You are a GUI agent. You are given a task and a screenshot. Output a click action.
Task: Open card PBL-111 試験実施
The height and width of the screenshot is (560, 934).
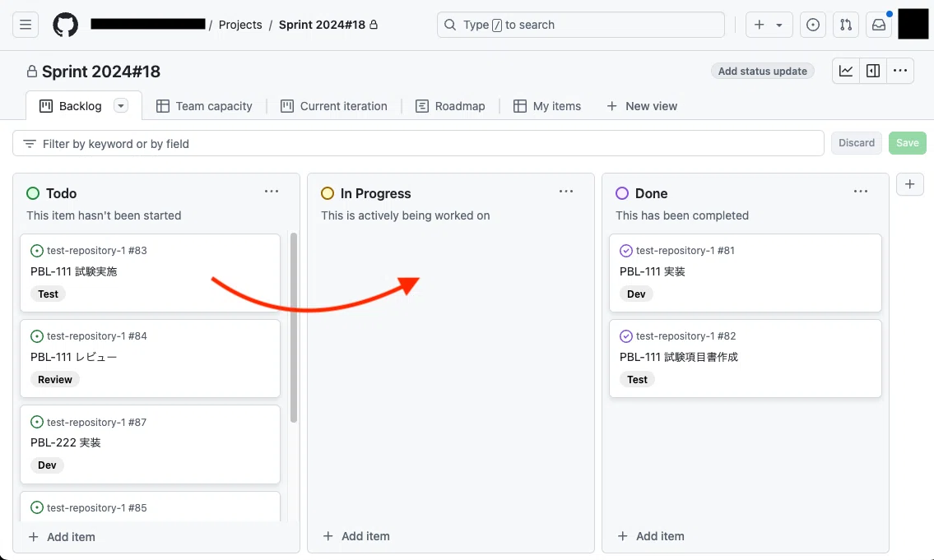(74, 271)
